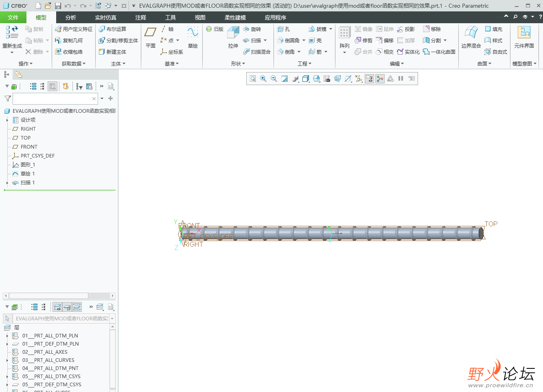Click the Open file icon in quick access toolbar

48,6
